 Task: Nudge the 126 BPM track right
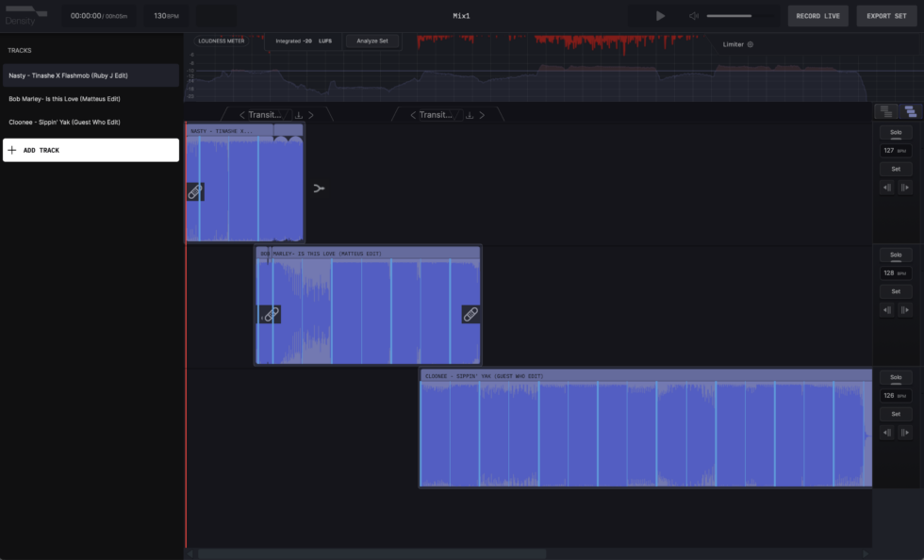click(905, 433)
